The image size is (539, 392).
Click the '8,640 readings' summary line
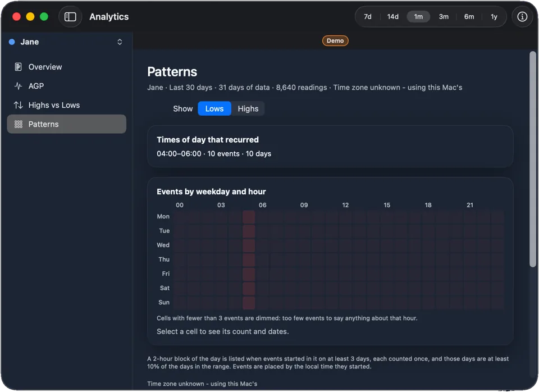point(302,88)
